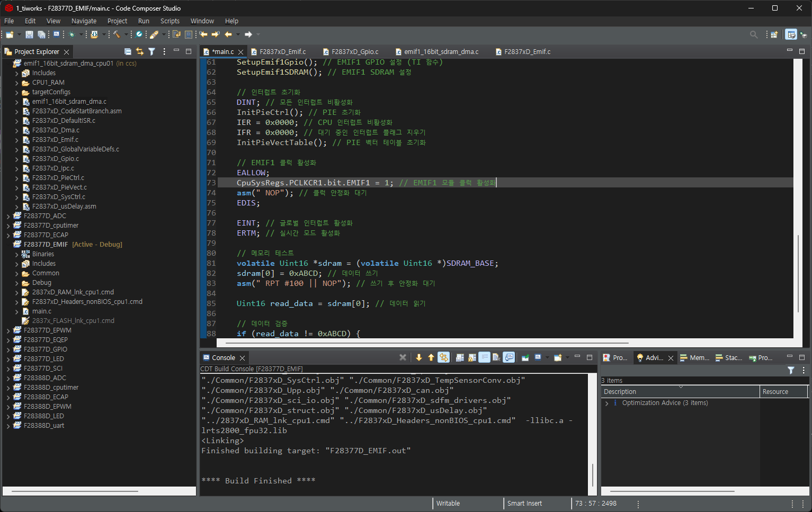Close the Advi... view tab
Viewport: 812px width, 512px height.
pos(671,358)
